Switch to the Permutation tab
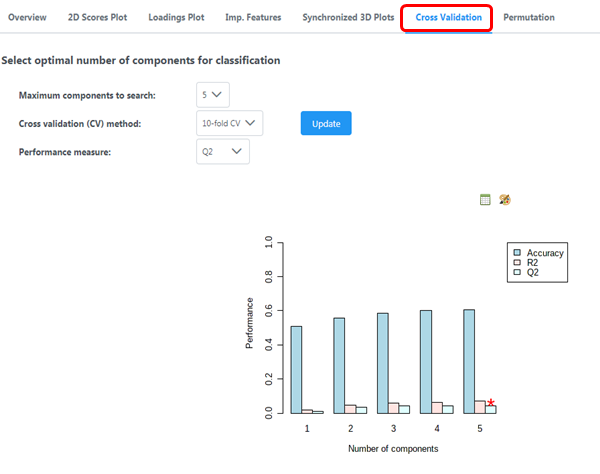Viewport: 600px width, 474px height. [529, 17]
